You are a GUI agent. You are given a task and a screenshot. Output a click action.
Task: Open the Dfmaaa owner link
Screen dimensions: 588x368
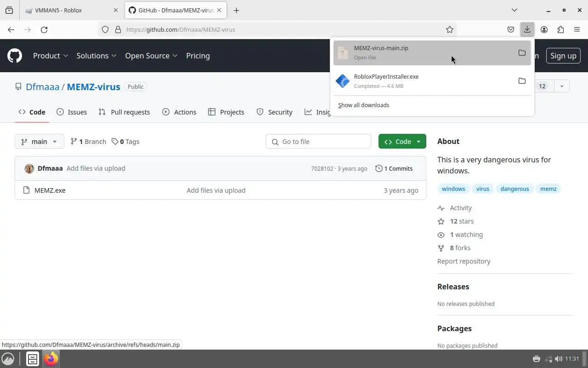point(42,86)
